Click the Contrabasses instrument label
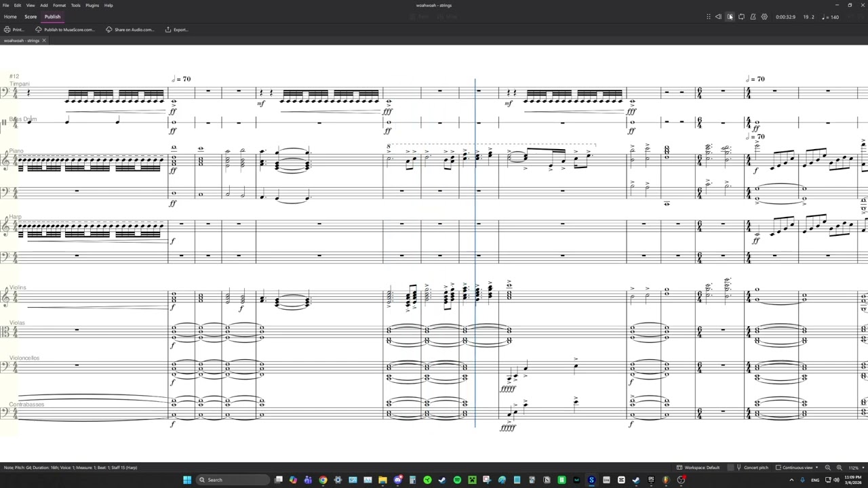The height and width of the screenshot is (488, 868). 26,405
